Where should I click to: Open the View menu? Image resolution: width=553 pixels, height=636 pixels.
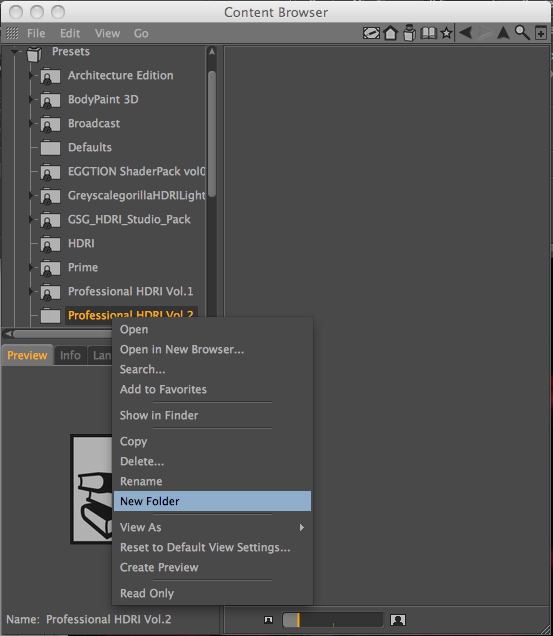click(107, 33)
